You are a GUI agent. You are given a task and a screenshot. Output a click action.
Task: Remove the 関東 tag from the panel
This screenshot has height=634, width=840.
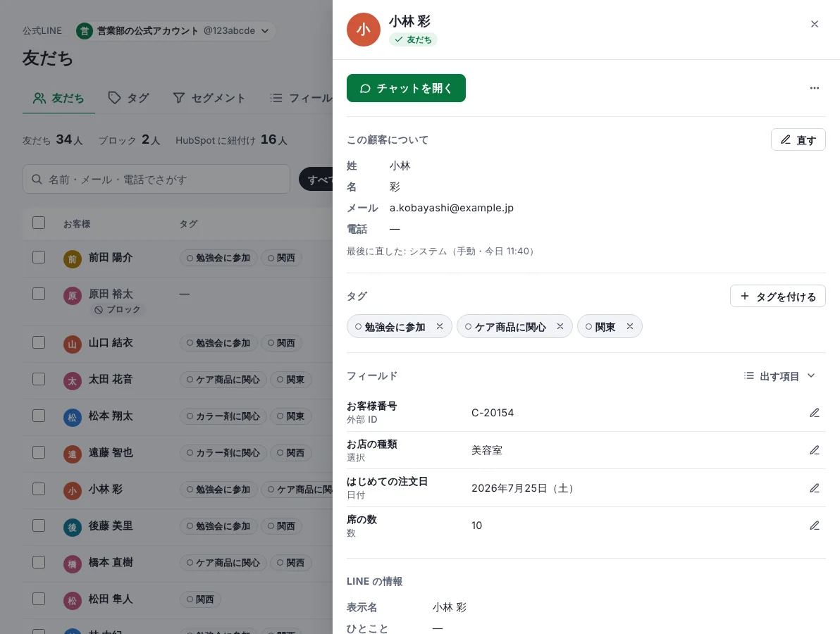point(629,326)
